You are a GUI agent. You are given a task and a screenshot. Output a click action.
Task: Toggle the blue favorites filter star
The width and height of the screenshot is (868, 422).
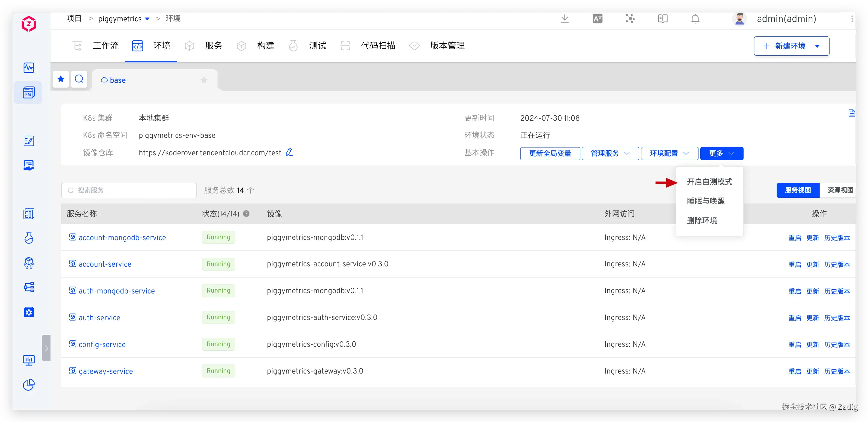point(61,79)
